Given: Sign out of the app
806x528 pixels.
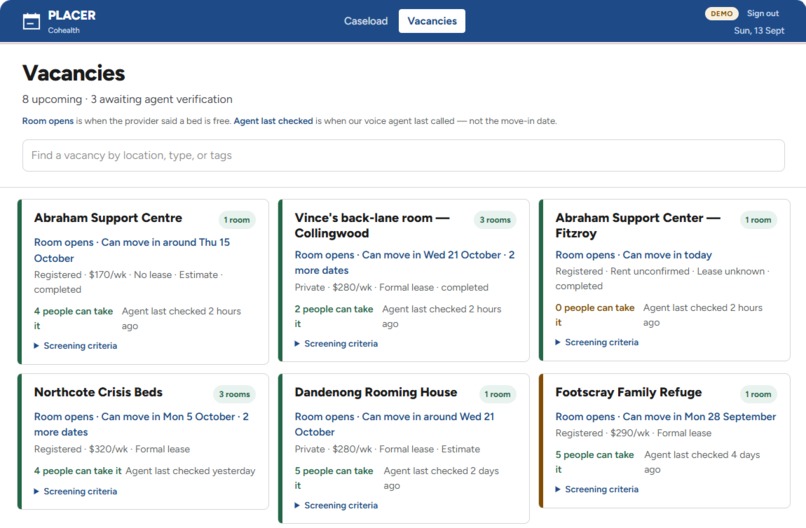Looking at the screenshot, I should click(762, 13).
